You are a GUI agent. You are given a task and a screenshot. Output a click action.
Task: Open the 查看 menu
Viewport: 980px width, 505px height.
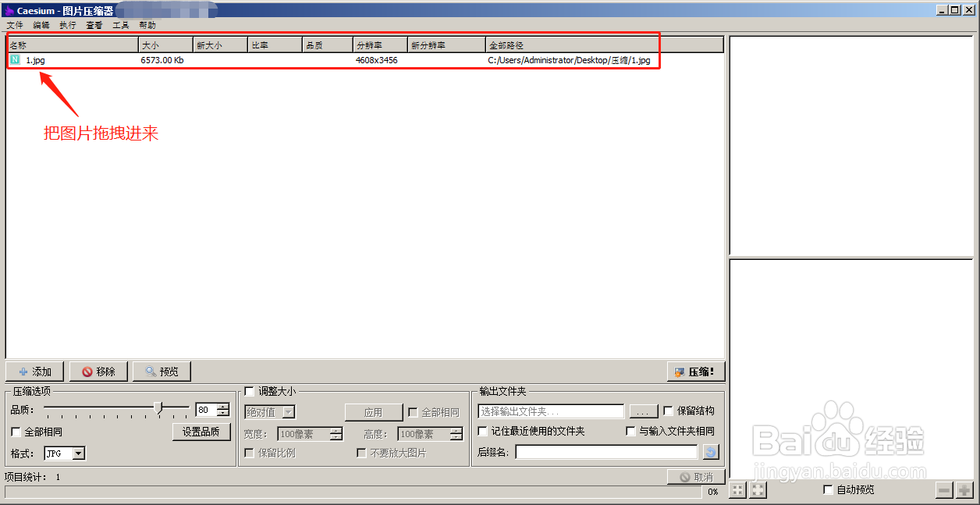pos(94,25)
